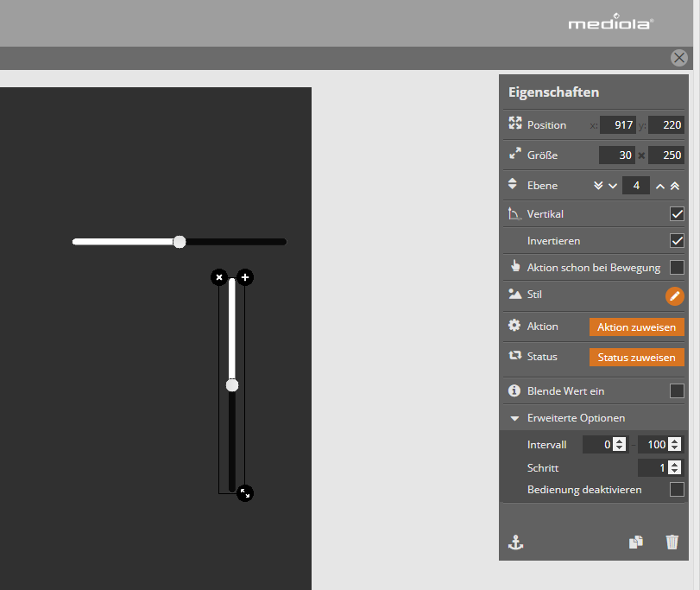Viewport: 700px width, 590px height.
Task: Delete element with the trash icon
Action: click(672, 542)
